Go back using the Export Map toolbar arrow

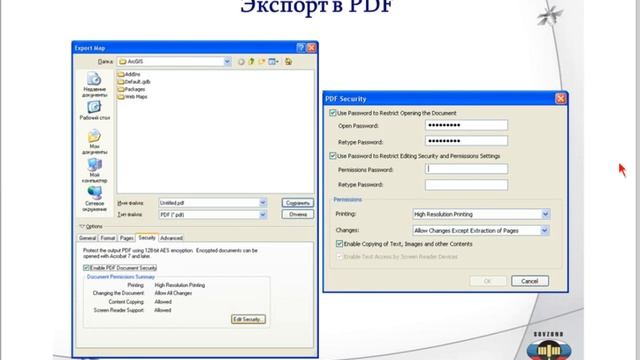pyautogui.click(x=241, y=62)
